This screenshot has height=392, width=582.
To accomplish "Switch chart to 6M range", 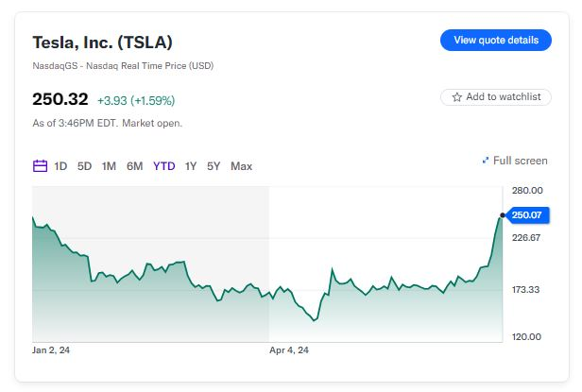I will pyautogui.click(x=135, y=166).
